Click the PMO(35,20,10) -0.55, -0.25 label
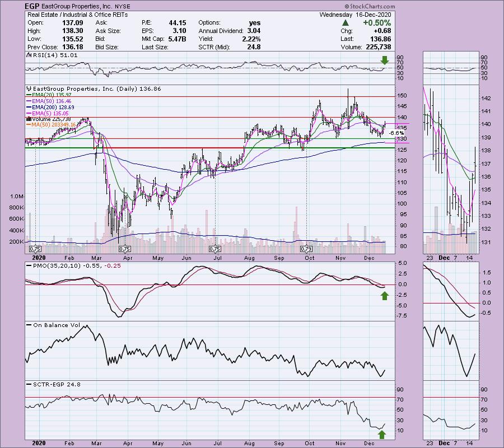This screenshot has height=448, width=504. [x=77, y=266]
